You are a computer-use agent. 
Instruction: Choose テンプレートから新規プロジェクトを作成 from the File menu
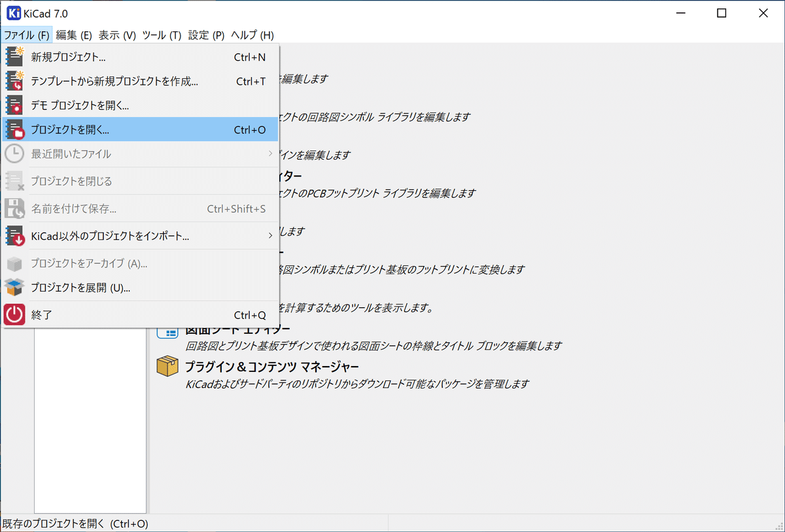coord(141,81)
